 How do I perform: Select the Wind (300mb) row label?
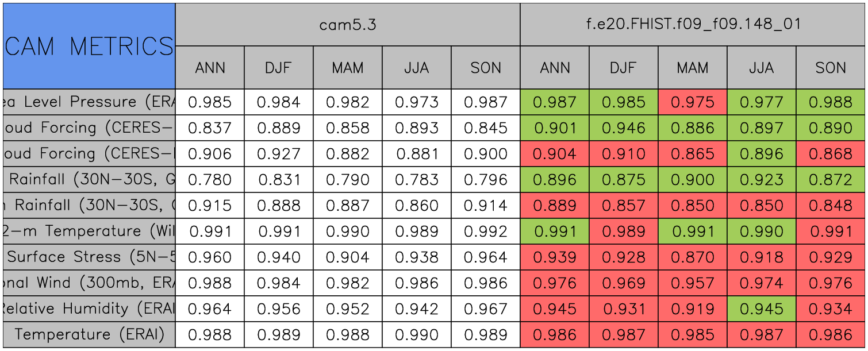(89, 283)
